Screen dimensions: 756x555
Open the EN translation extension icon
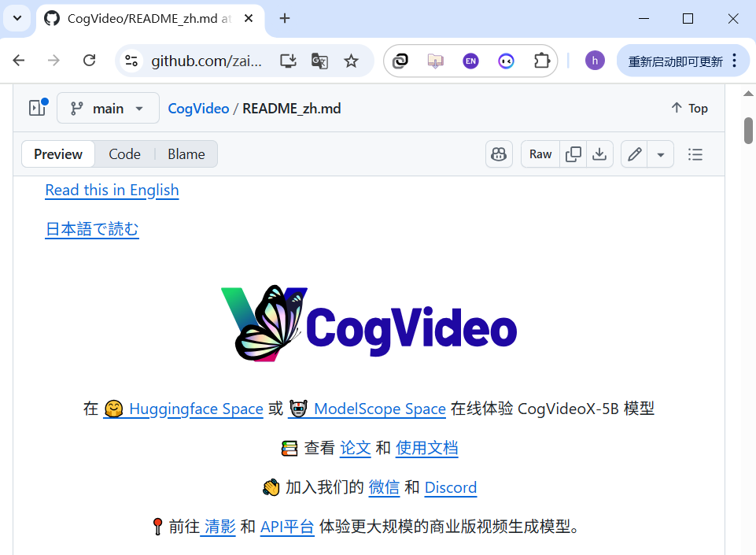tap(470, 60)
